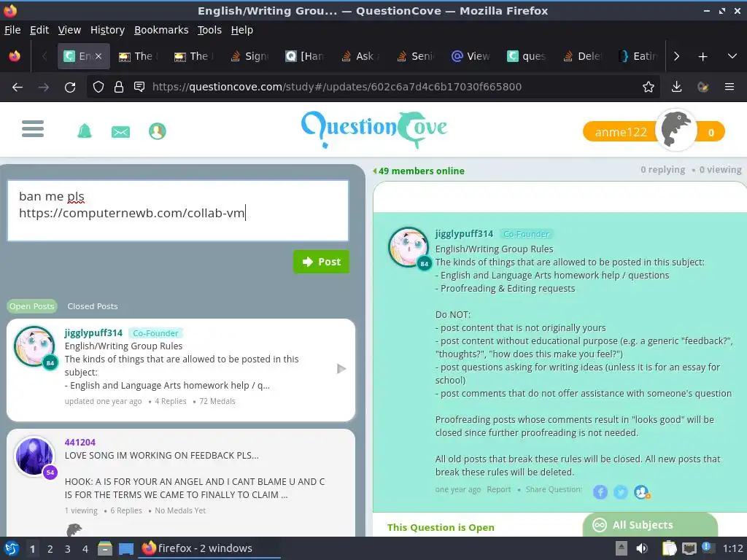The width and height of the screenshot is (747, 560).
Task: Switch to the Sign tab
Action: click(x=250, y=56)
